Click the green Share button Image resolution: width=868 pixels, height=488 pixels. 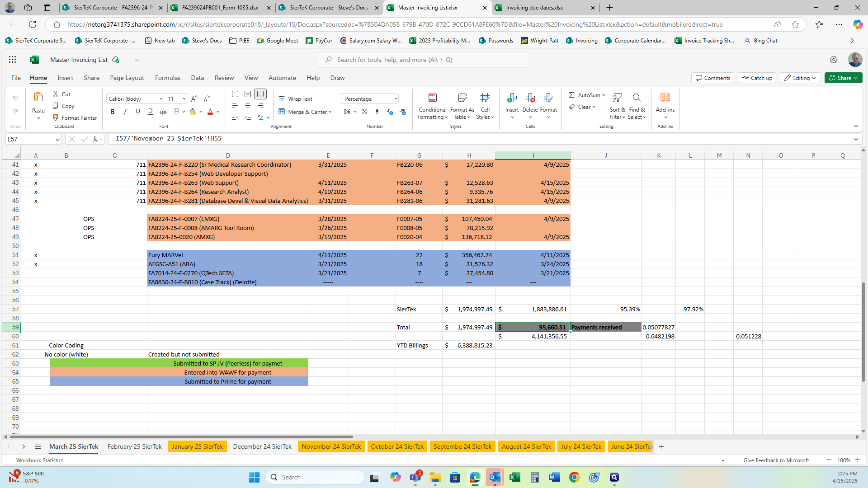[x=844, y=78]
